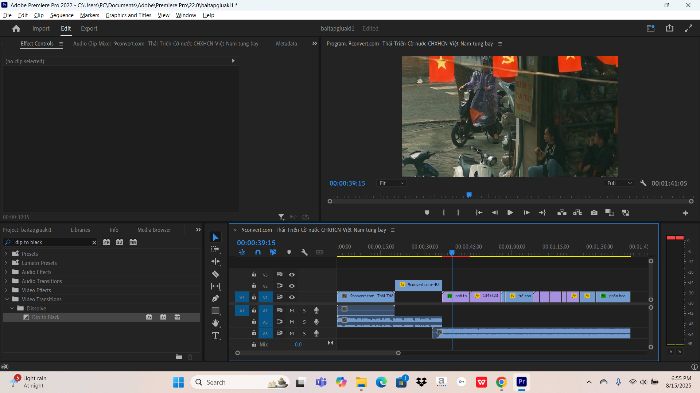Select the Rectangle tool
This screenshot has height=393, width=700.
click(x=215, y=310)
